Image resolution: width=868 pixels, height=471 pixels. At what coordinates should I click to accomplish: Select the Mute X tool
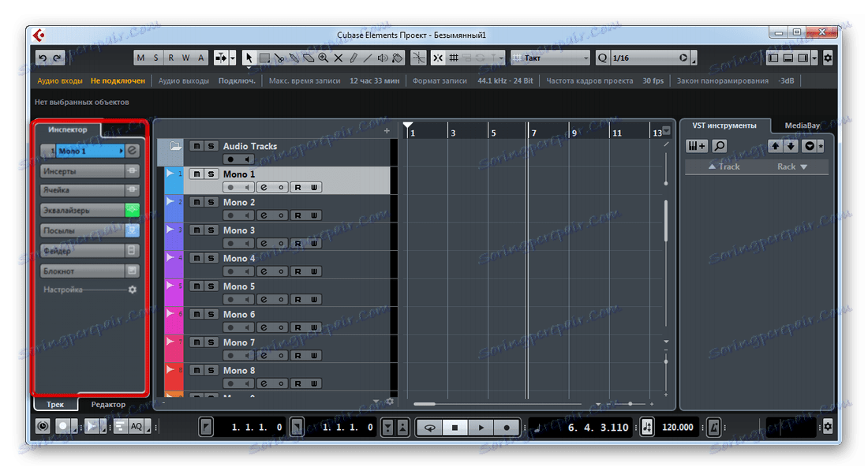pyautogui.click(x=339, y=58)
